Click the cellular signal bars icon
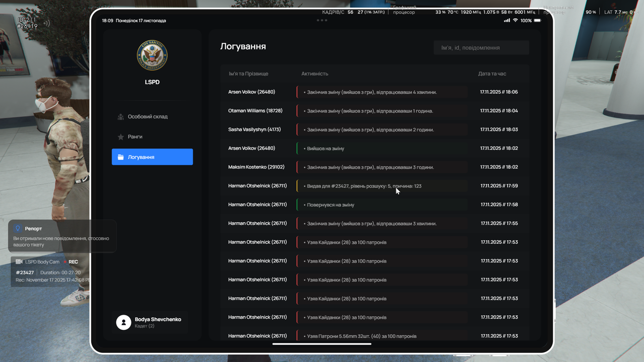644x362 pixels. (x=507, y=21)
